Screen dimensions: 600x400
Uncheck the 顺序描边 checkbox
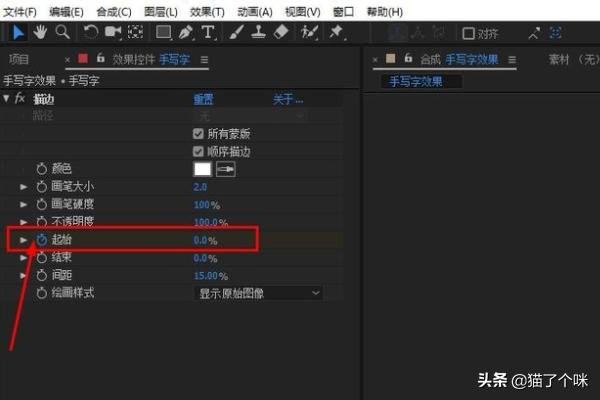pyautogui.click(x=198, y=151)
